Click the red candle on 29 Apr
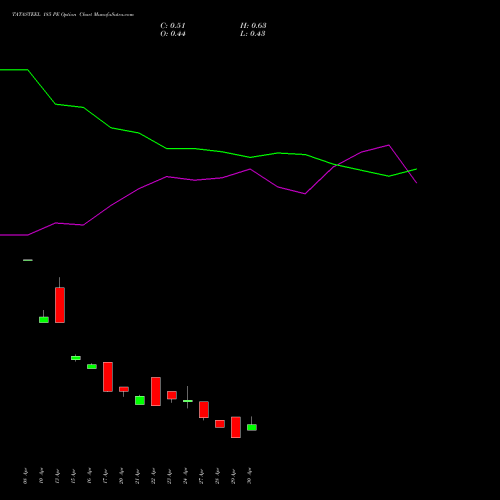 click(236, 427)
